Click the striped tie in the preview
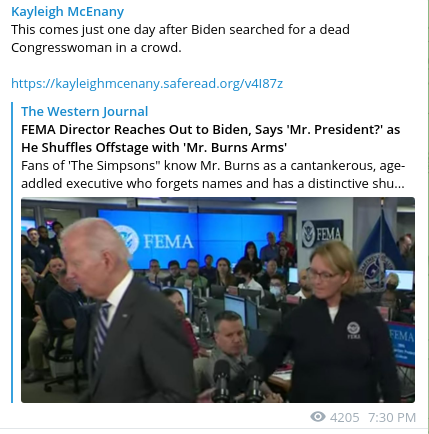 (101, 330)
